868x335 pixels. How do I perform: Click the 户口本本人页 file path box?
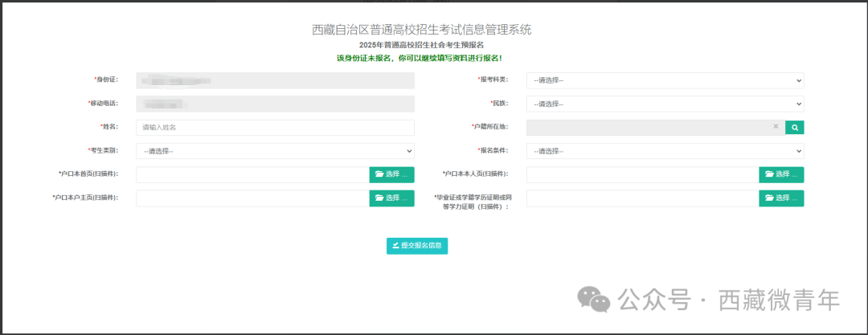coord(643,174)
